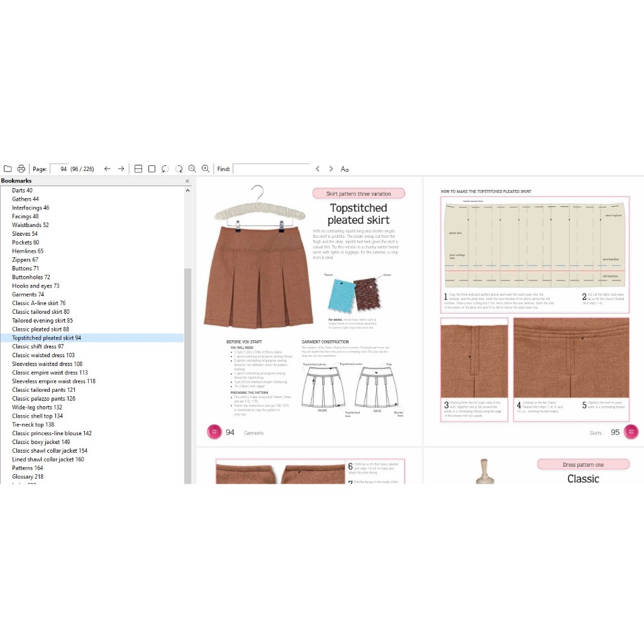This screenshot has height=644, width=644.
Task: Zoom out with magnifier minus icon
Action: [x=192, y=169]
